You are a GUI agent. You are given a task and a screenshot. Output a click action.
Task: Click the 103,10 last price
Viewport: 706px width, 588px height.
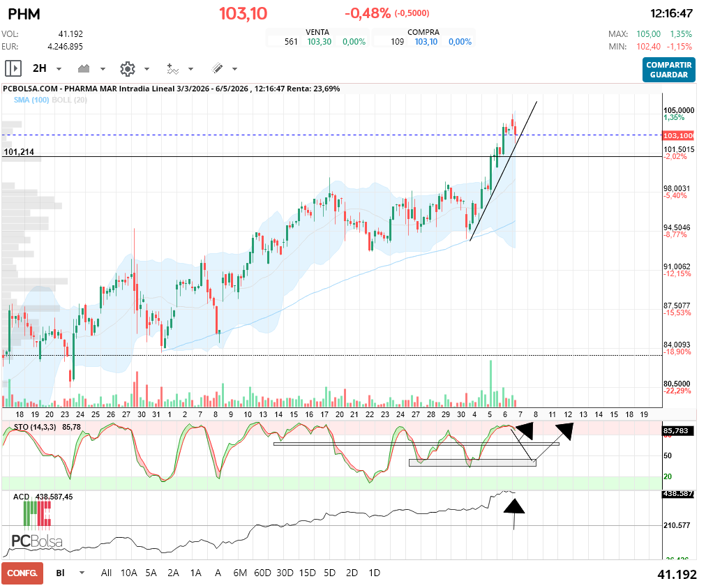243,13
